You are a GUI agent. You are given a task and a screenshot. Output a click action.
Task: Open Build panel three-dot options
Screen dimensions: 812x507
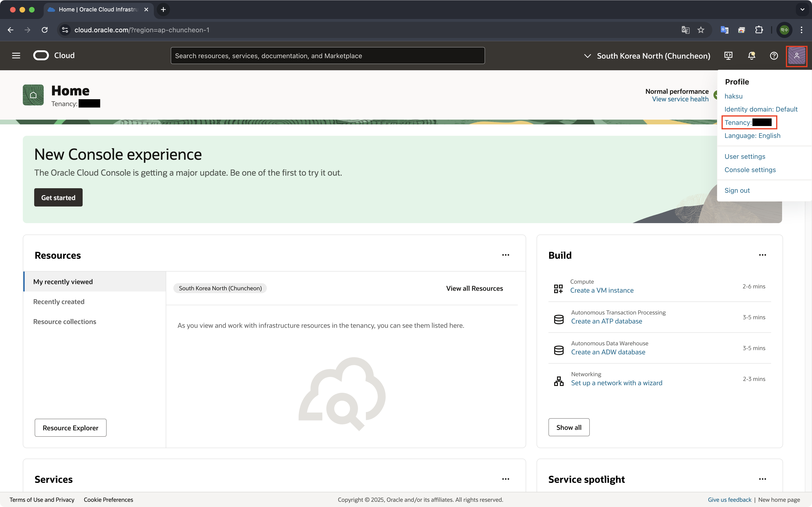762,255
